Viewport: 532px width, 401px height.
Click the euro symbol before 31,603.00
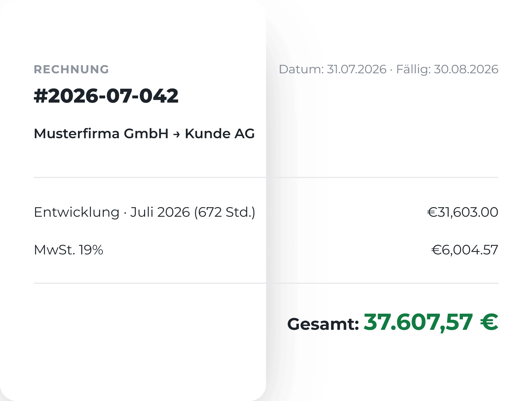tap(432, 212)
